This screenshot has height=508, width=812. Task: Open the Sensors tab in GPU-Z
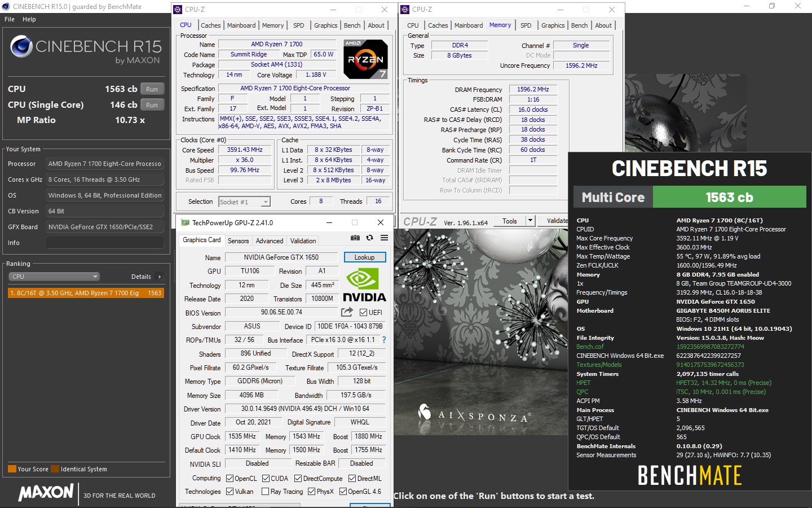pos(238,241)
